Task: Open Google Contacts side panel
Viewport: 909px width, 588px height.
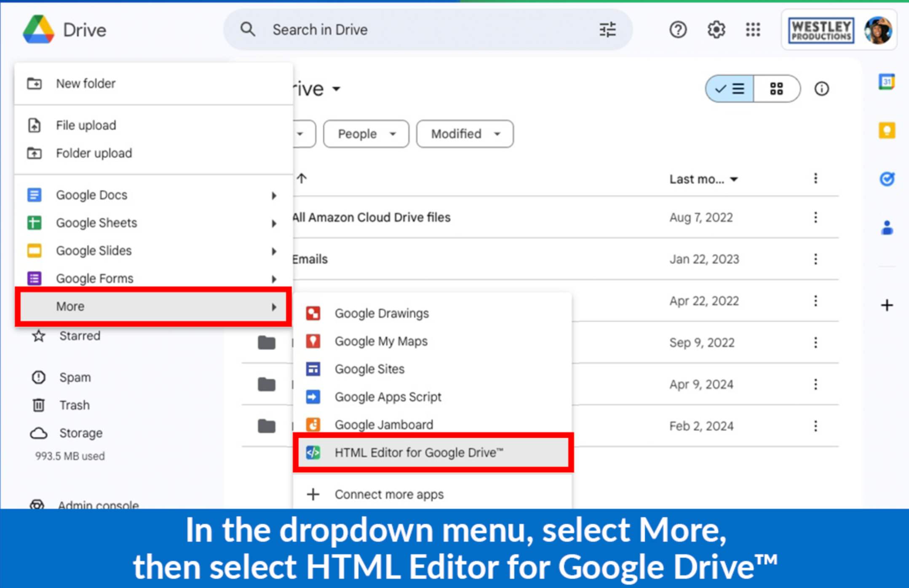Action: (x=887, y=228)
